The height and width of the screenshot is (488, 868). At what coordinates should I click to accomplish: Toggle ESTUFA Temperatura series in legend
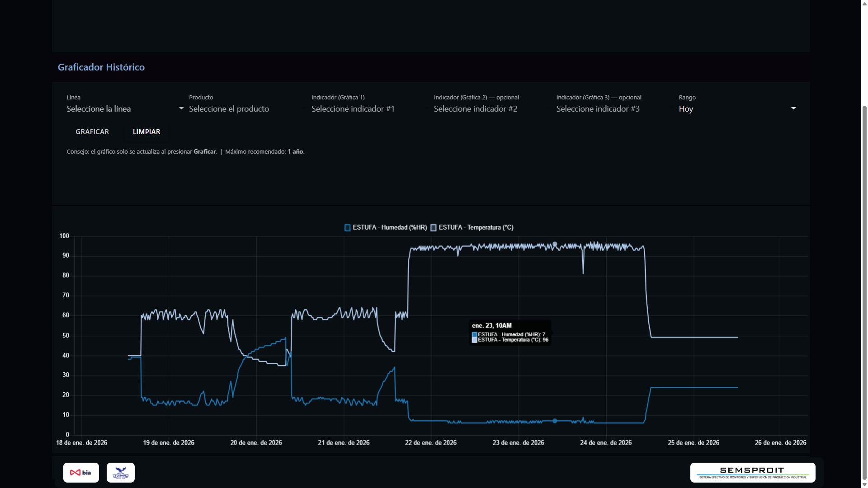476,228
